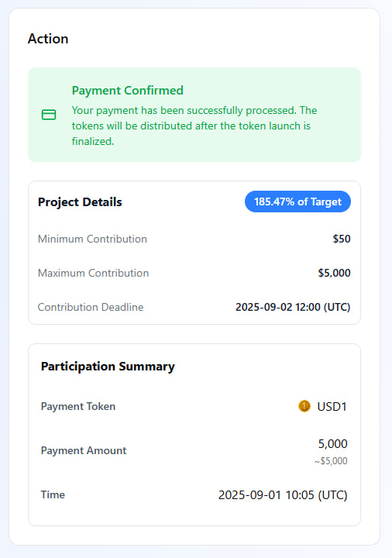Viewport: 392px width, 558px height.
Task: Click the Minimum Contribution label
Action: [x=92, y=239]
